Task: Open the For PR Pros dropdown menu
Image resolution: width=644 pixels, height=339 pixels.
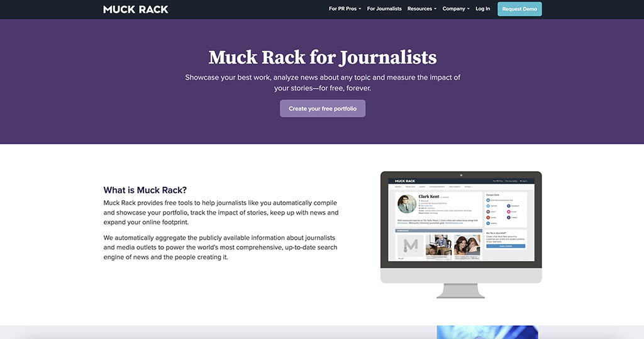Action: point(345,9)
